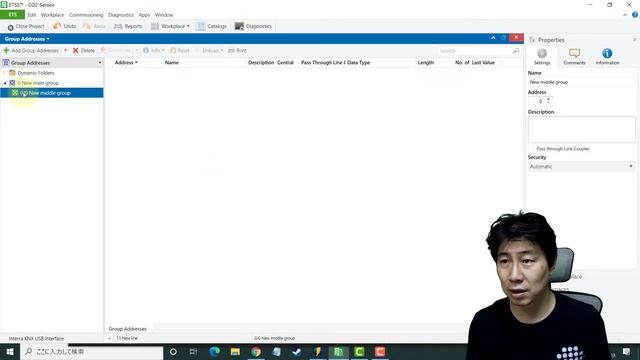Click Interra KNX USB Interface status entry
The width and height of the screenshot is (640, 360).
(36, 338)
